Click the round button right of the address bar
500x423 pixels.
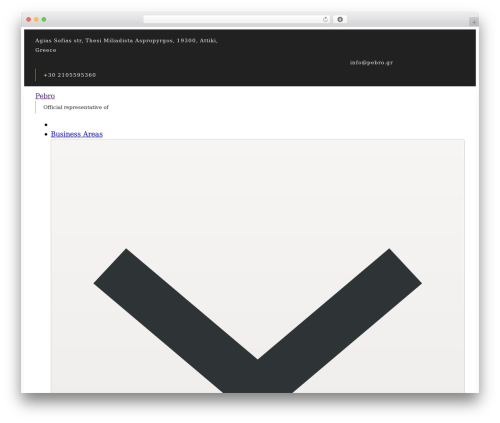(x=340, y=19)
